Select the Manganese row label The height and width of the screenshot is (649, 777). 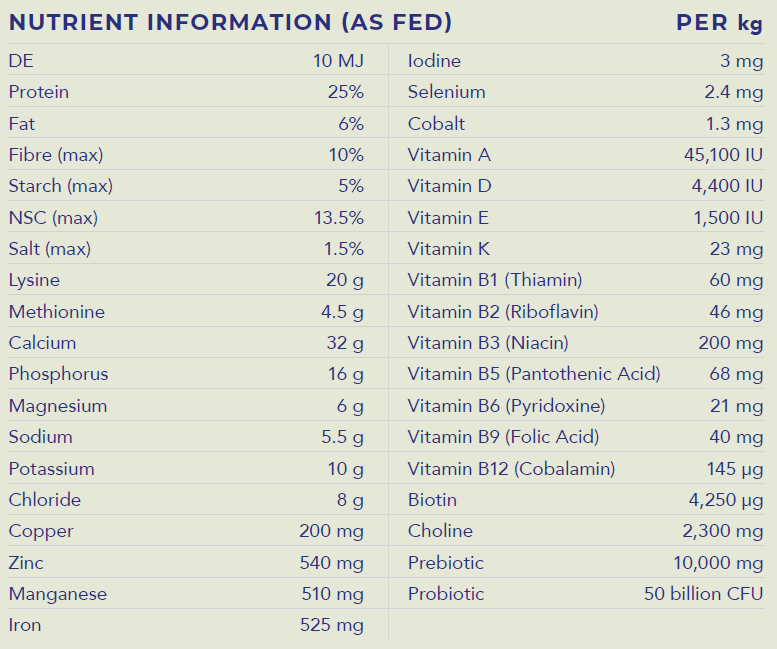58,594
